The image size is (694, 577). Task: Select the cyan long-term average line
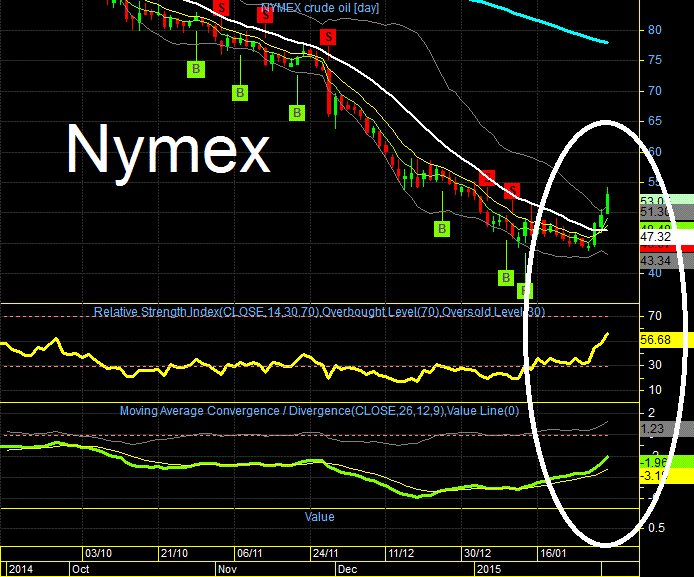539,21
